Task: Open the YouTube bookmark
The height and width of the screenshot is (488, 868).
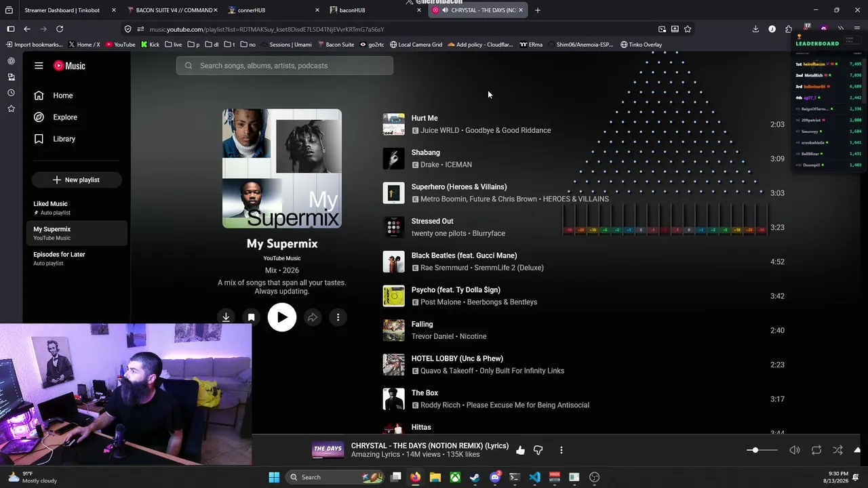Action: click(120, 45)
